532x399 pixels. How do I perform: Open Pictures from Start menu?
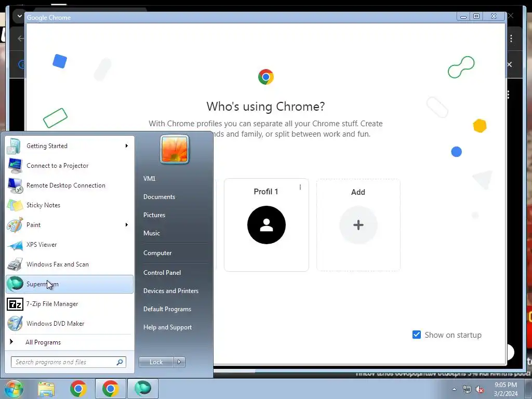point(154,215)
